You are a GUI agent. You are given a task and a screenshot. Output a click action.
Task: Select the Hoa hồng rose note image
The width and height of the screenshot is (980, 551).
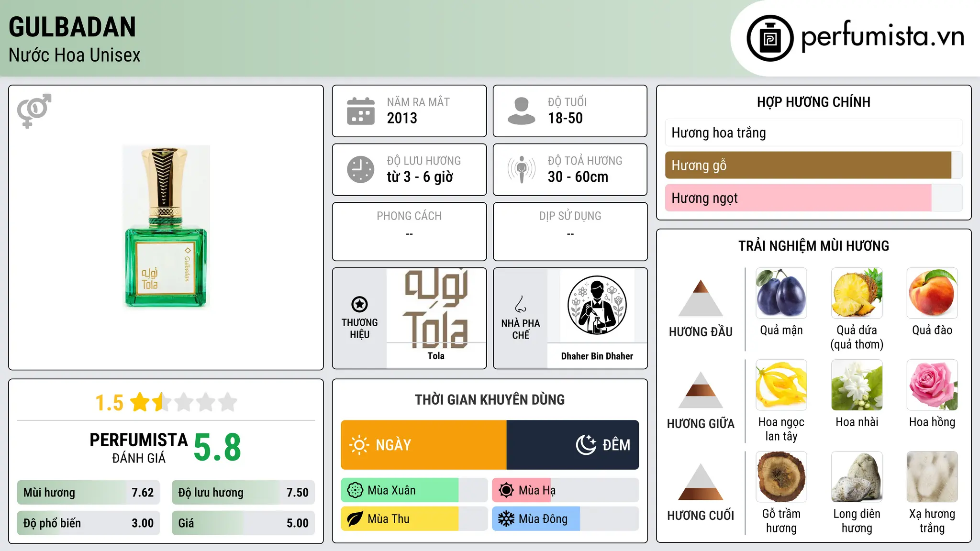(932, 385)
